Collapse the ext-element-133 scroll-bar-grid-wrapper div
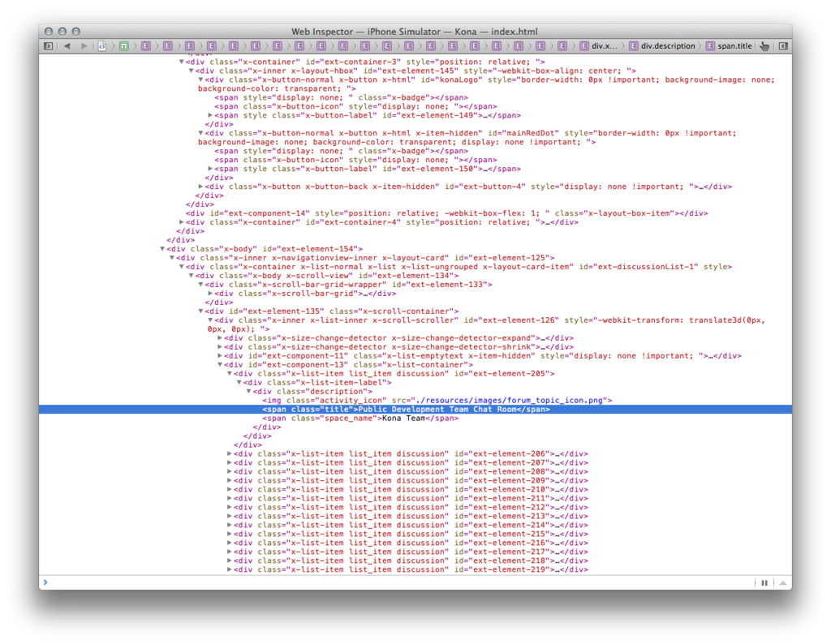The height and width of the screenshot is (644, 831). 200,285
